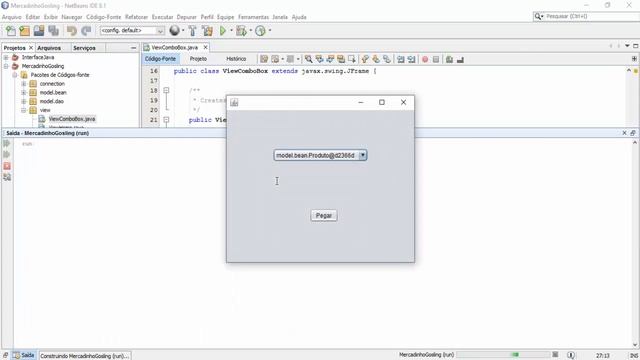Viewport: 640px width, 360px height.
Task: Undo the last action via toolbar
Action: tap(72, 31)
